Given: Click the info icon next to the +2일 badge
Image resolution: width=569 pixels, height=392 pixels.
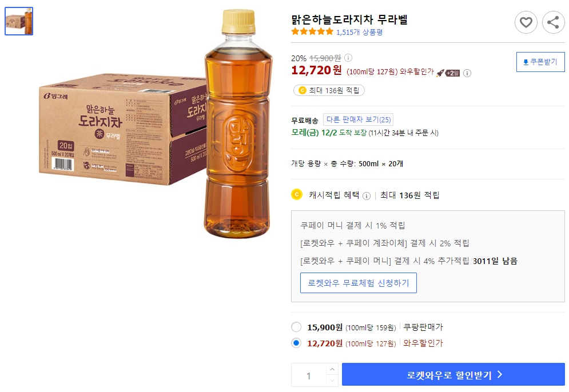Looking at the screenshot, I should 468,73.
